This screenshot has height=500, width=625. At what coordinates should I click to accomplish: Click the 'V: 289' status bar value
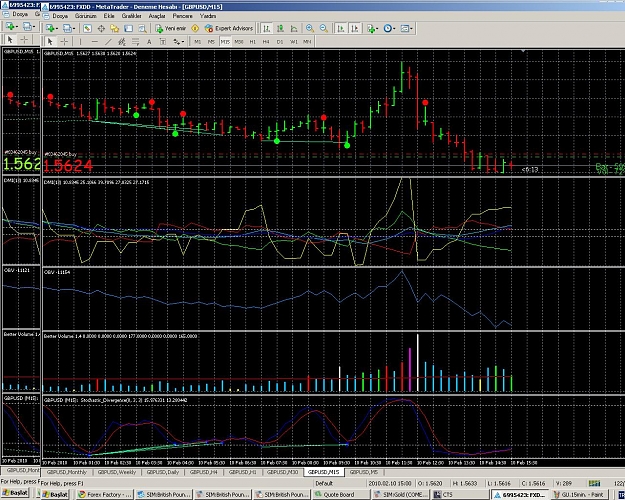click(564, 483)
